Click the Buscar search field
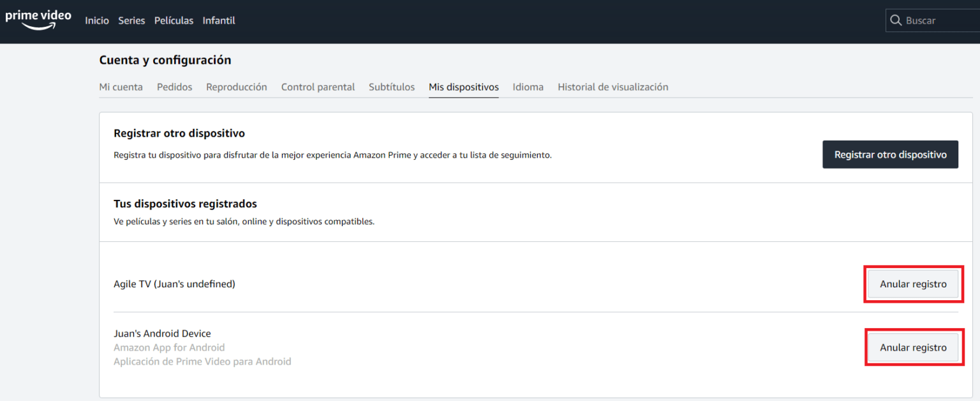This screenshot has height=401, width=980. (x=938, y=20)
